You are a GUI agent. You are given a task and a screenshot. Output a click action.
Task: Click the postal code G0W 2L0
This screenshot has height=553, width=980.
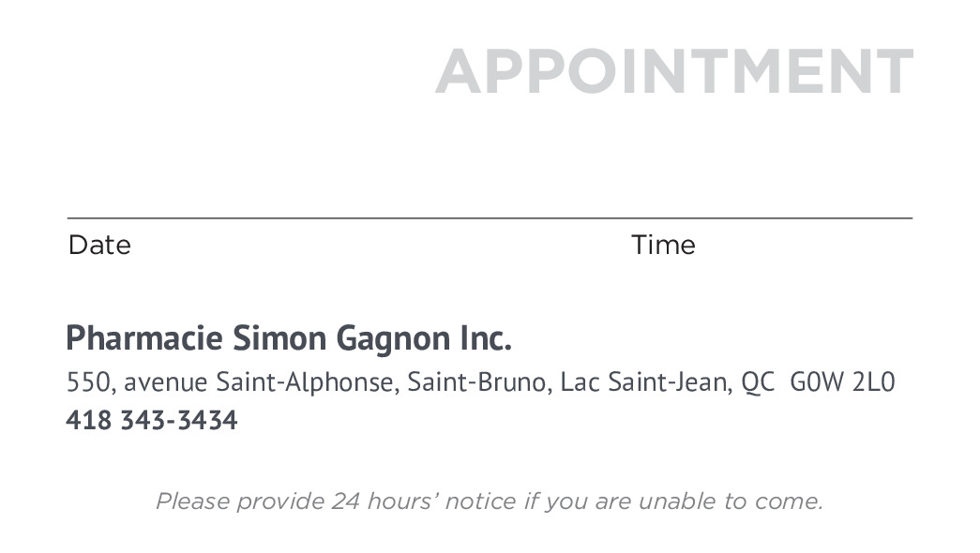coord(842,382)
